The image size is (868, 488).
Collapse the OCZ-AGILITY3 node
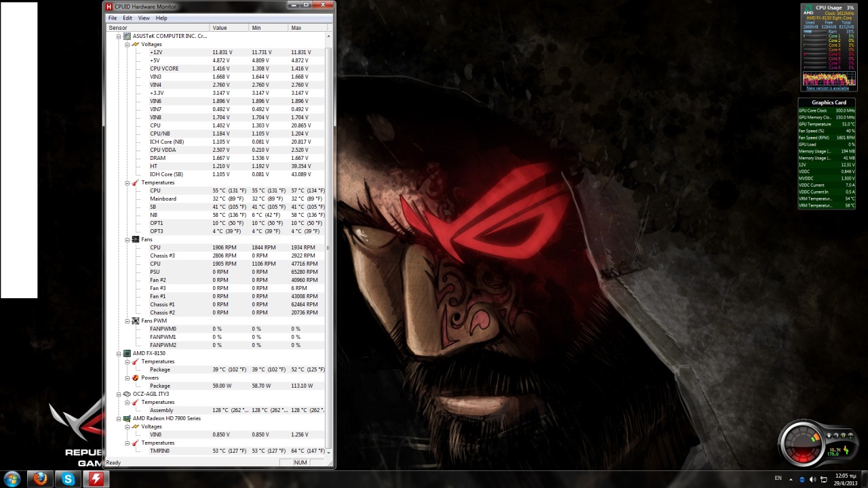tap(119, 394)
